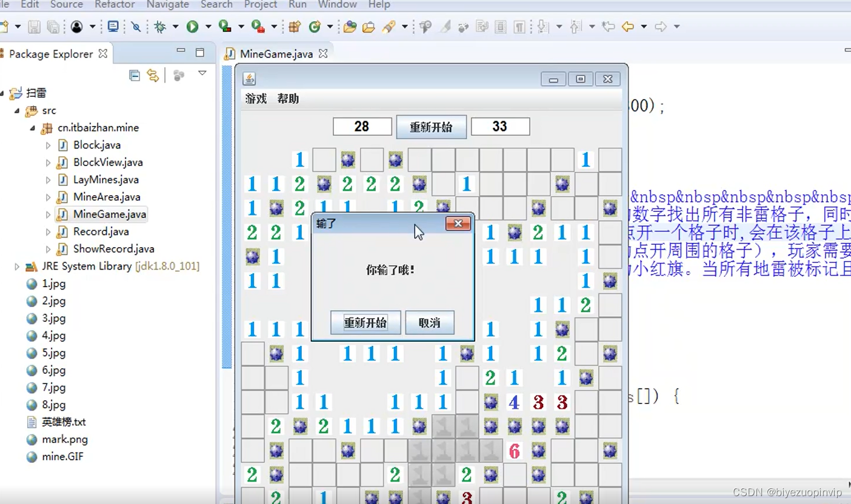Collapse the src folder node

(17, 111)
